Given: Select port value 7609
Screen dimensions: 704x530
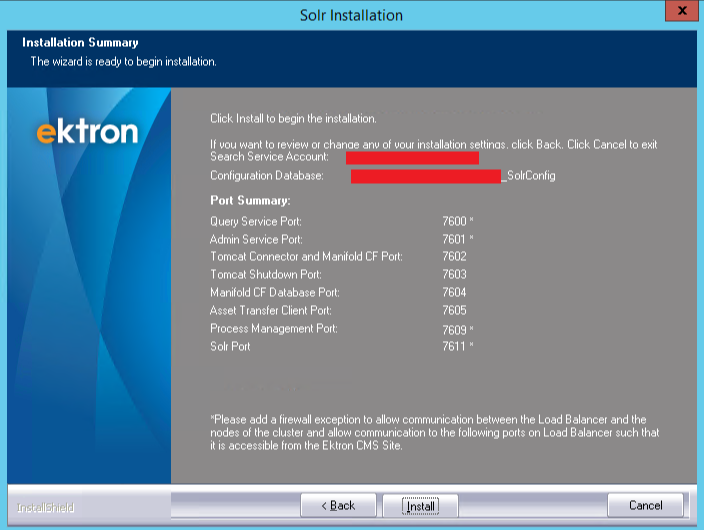Looking at the screenshot, I should [454, 330].
